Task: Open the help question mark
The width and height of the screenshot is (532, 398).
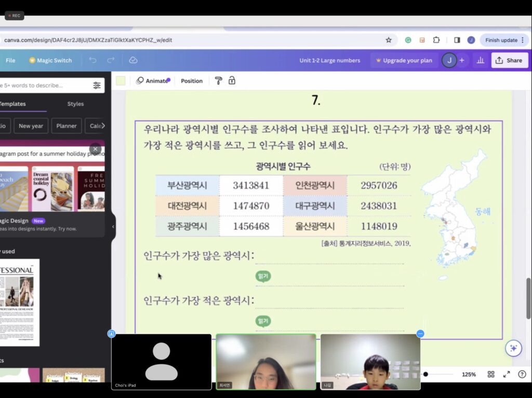Action: [x=522, y=374]
